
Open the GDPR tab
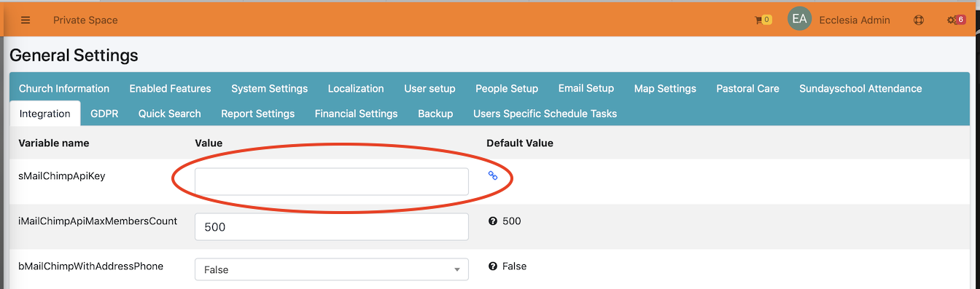[x=104, y=114]
